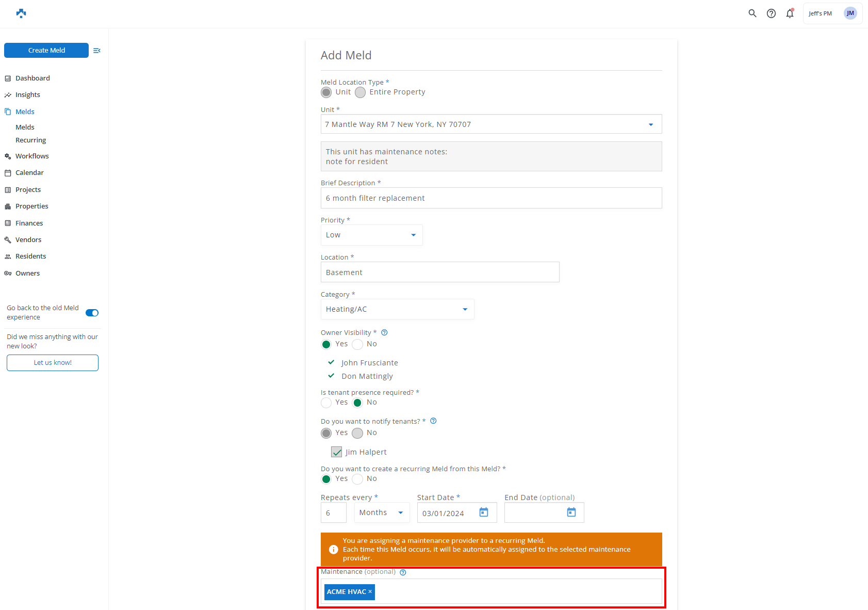Select Yes for tenant presence required

click(x=326, y=403)
